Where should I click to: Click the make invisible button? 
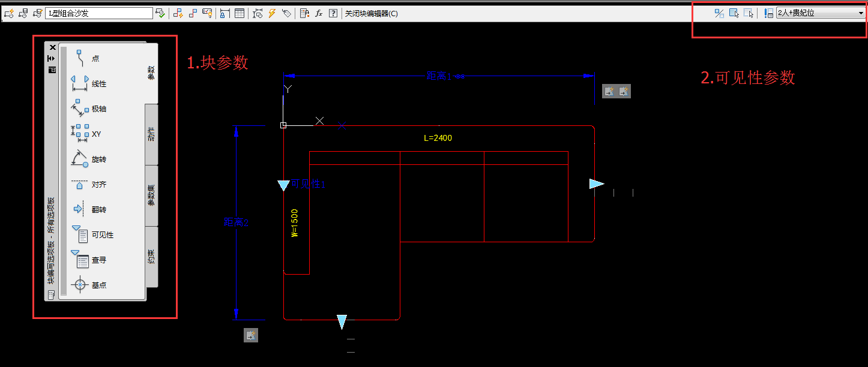pos(748,13)
